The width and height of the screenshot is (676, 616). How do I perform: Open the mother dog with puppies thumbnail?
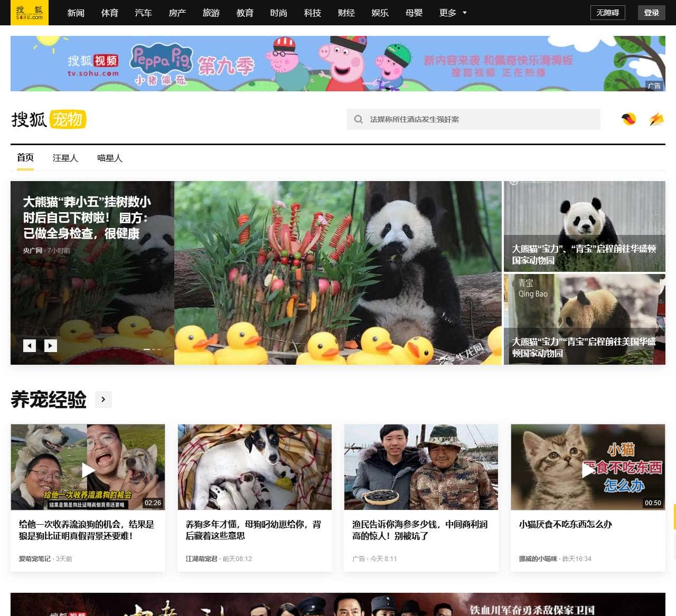[255, 467]
